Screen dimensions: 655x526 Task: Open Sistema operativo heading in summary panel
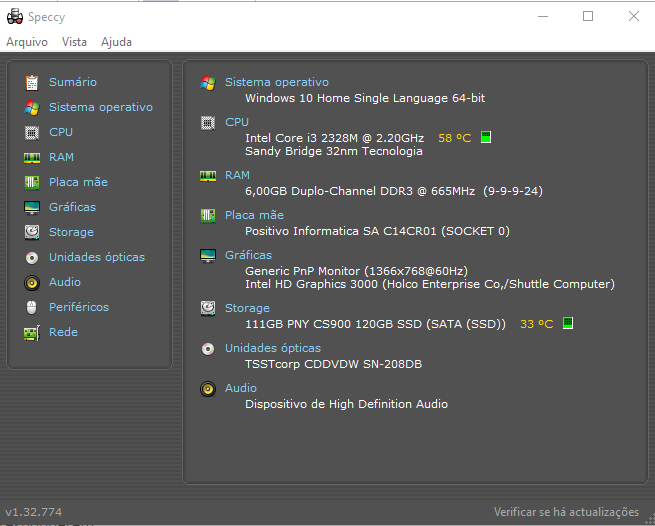277,82
